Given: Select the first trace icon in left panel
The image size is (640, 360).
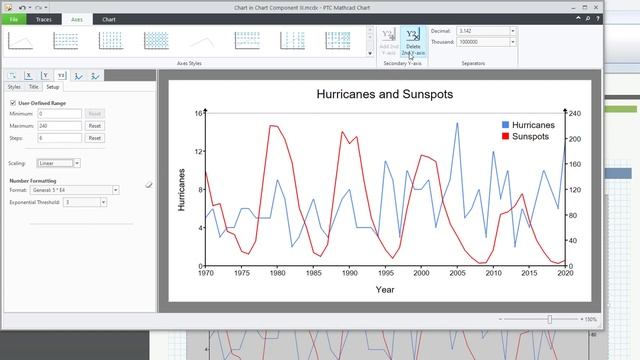Looking at the screenshot, I should 78,76.
